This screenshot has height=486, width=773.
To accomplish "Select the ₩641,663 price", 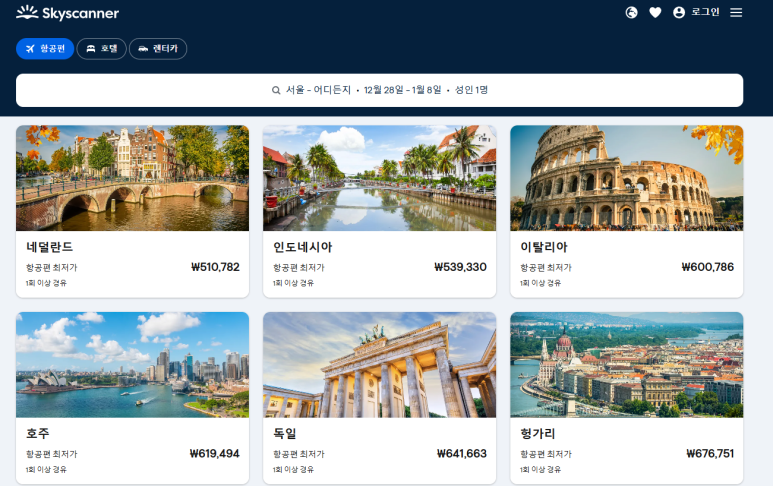I will (x=462, y=453).
